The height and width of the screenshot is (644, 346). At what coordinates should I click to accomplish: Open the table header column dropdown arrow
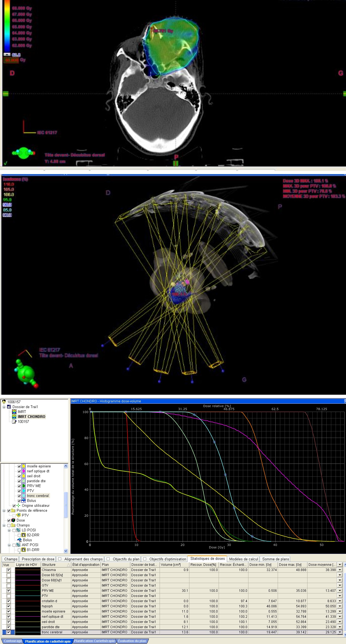[x=340, y=565]
